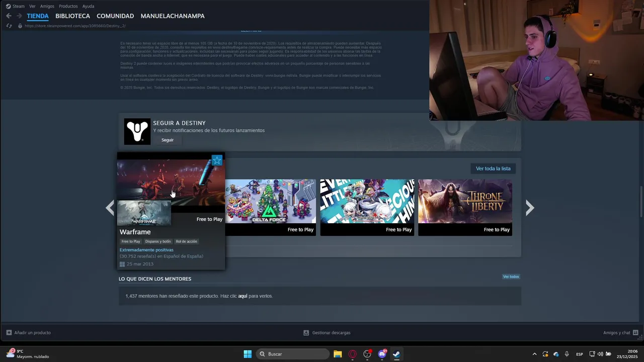Click the Steam taskbar icon
Screen dimensions: 644x362
click(396, 354)
